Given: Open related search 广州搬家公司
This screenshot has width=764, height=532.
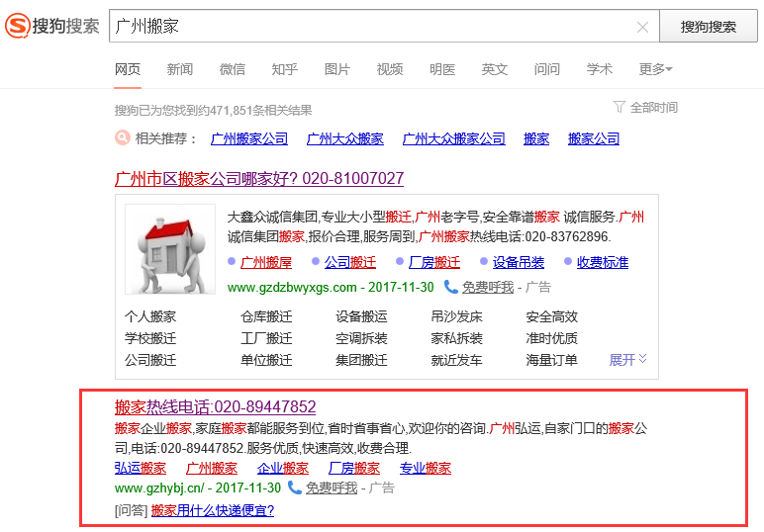Looking at the screenshot, I should pos(249,138).
